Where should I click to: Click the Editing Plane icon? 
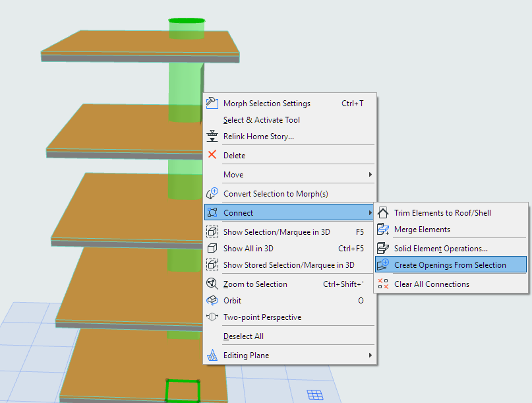(212, 355)
